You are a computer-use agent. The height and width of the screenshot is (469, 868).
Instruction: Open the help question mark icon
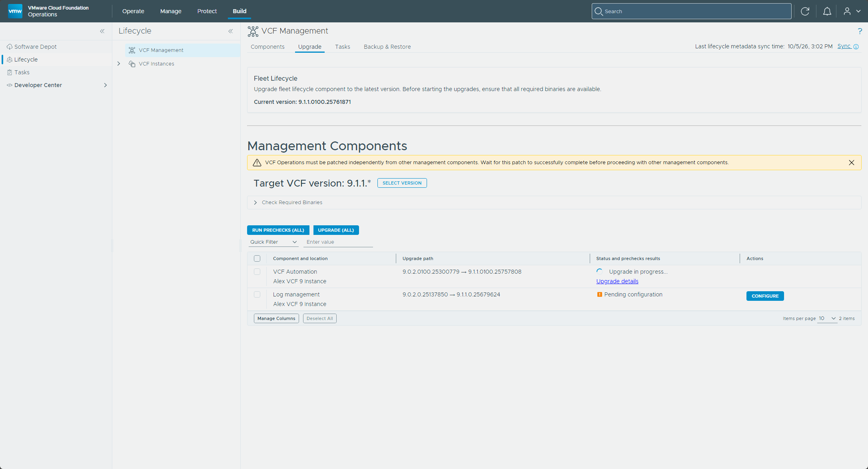860,31
